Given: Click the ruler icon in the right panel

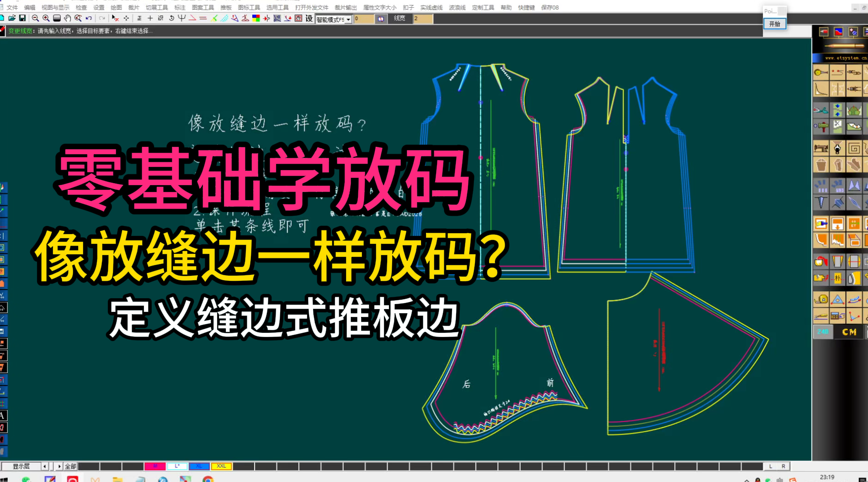Looking at the screenshot, I should (x=821, y=300).
